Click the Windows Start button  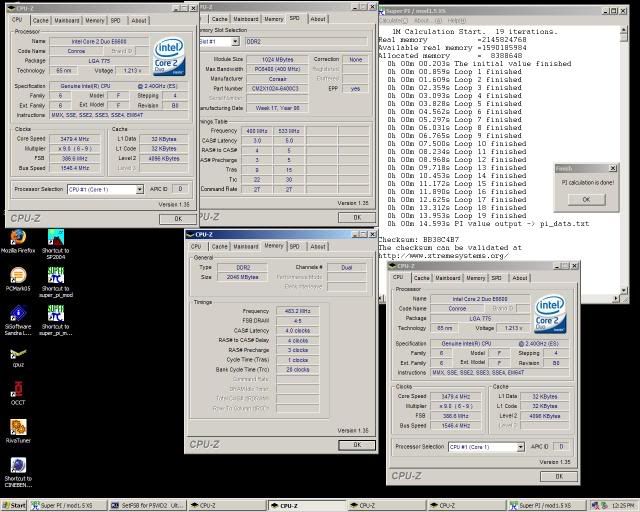[x=12, y=505]
